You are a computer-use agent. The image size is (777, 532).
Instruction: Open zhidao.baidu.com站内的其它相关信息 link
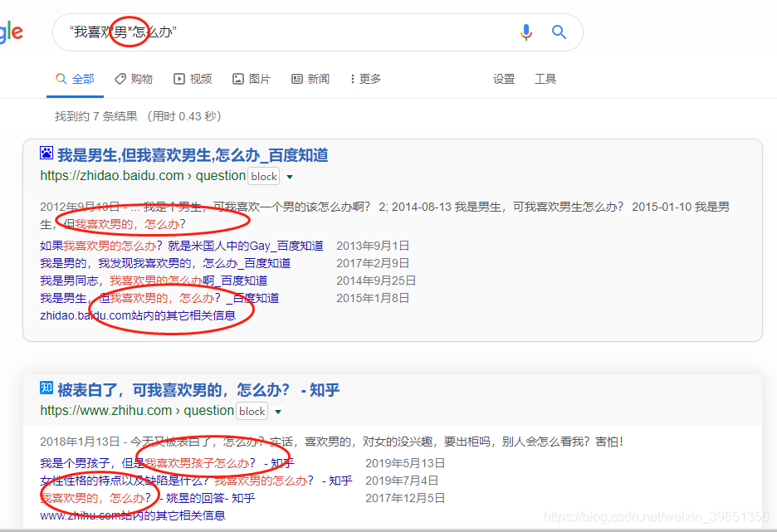click(138, 315)
